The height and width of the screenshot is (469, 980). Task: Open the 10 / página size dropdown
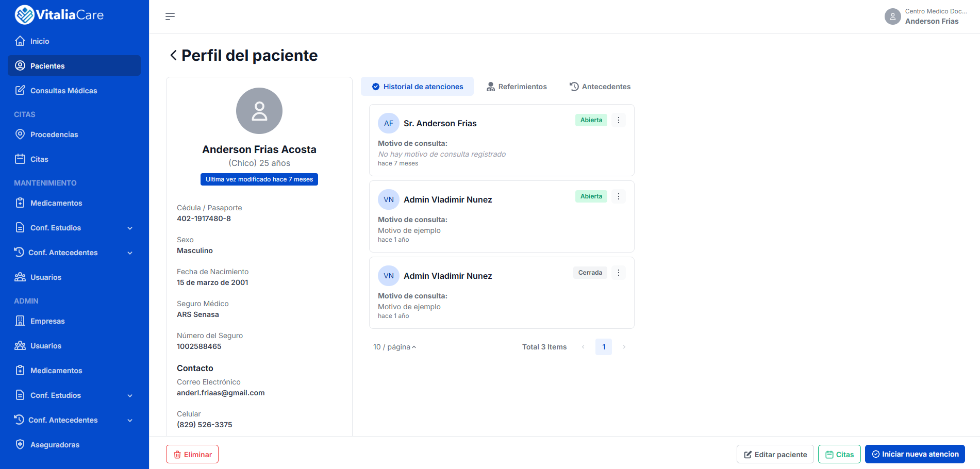[394, 347]
